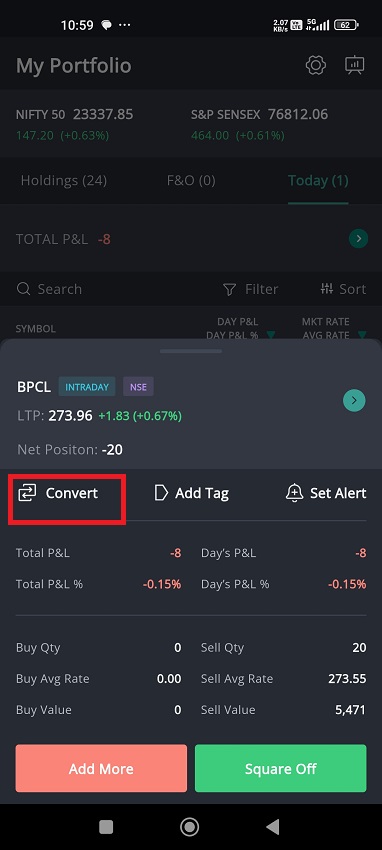Switch to Holdings (24) tab
The height and width of the screenshot is (850, 382).
pos(63,181)
